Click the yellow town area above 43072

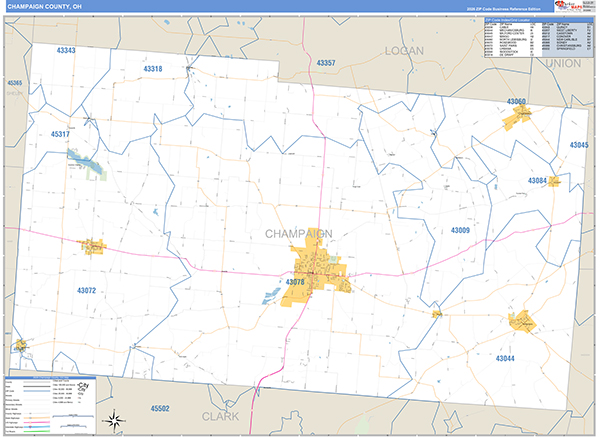(93, 246)
